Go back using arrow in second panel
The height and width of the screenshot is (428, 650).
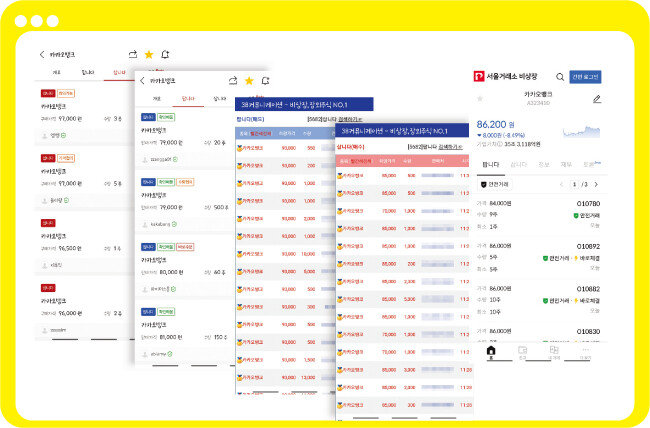pos(142,80)
